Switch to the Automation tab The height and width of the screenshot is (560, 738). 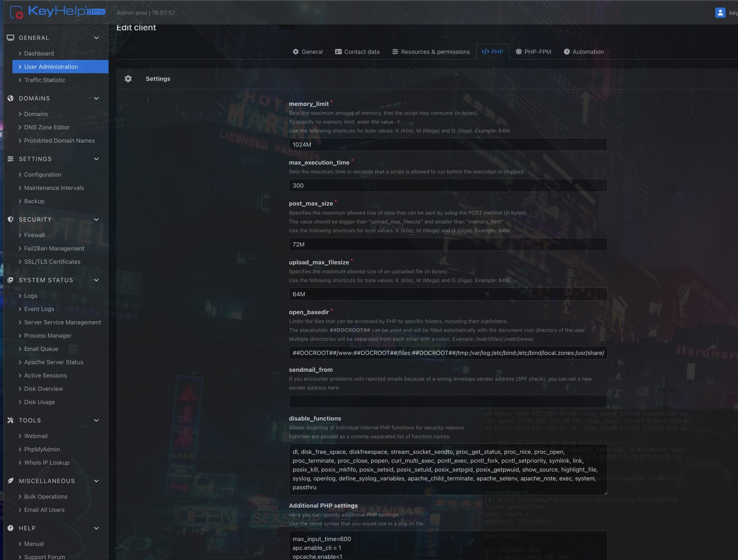coord(583,52)
